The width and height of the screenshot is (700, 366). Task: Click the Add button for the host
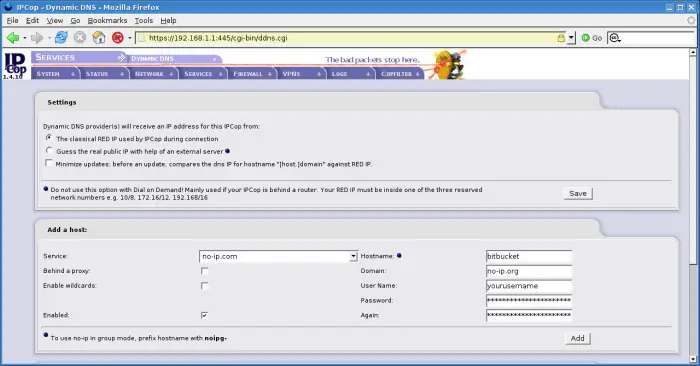(x=577, y=338)
